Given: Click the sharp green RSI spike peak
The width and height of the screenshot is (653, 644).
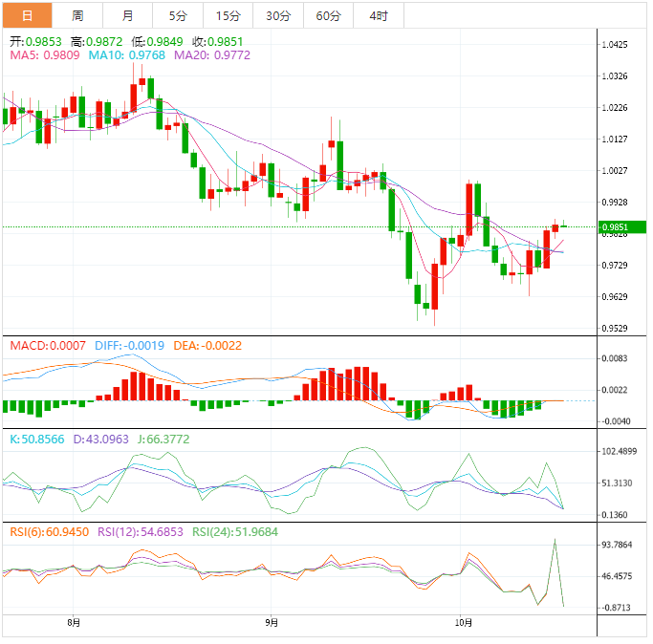Looking at the screenshot, I should click(x=555, y=540).
